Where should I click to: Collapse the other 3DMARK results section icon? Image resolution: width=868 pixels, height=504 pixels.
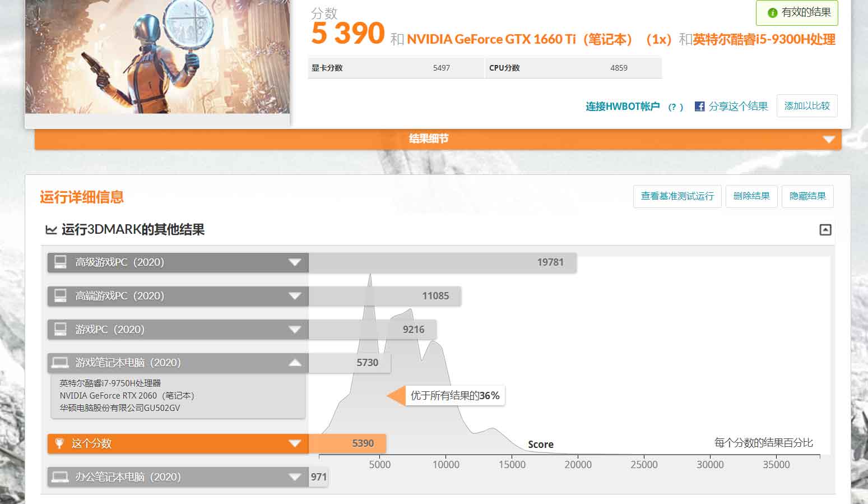[x=825, y=229]
